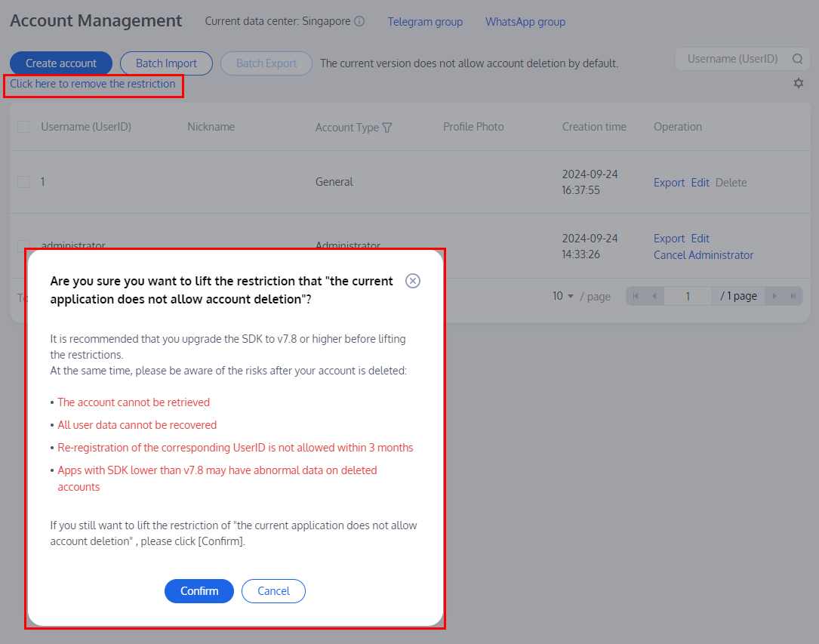Go to previous page arrow

(654, 296)
